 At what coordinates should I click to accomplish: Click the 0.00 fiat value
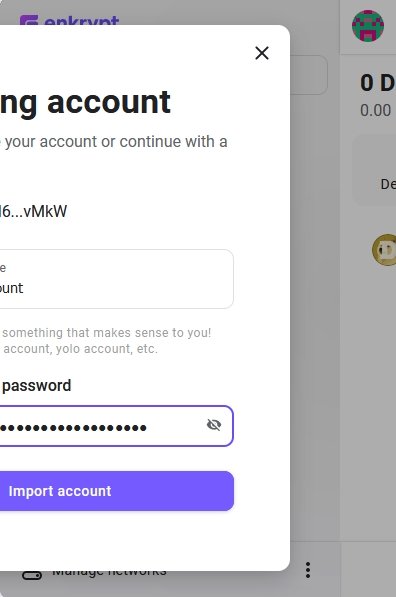[x=376, y=110]
